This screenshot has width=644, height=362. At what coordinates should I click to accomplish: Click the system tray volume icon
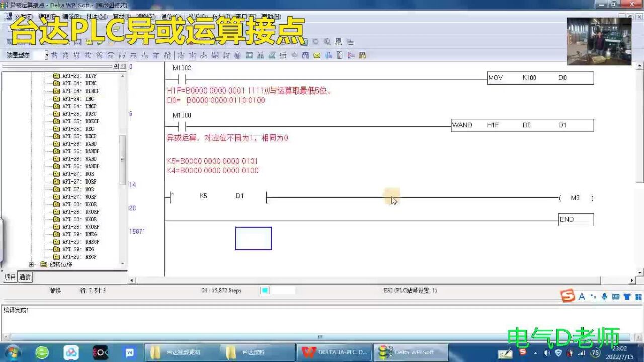pos(547,353)
